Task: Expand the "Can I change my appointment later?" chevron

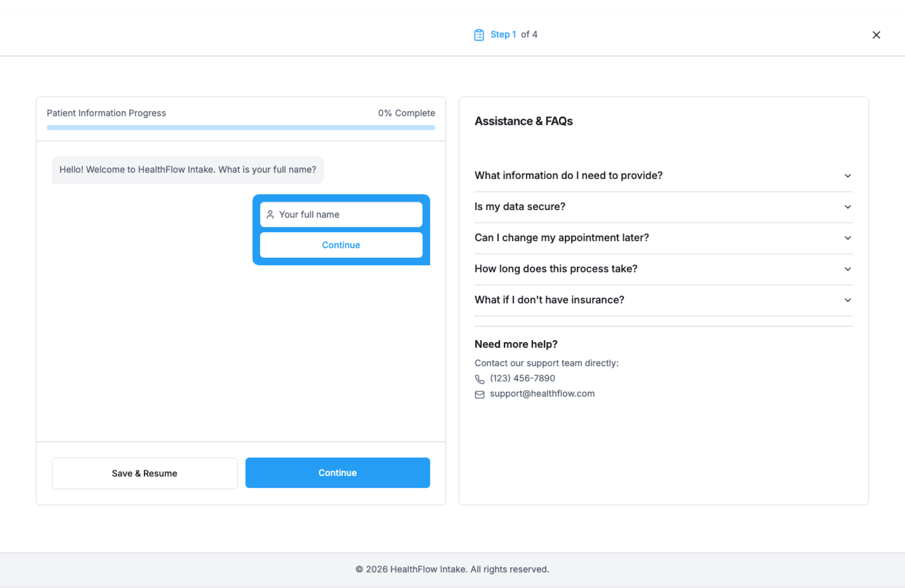Action: [847, 238]
